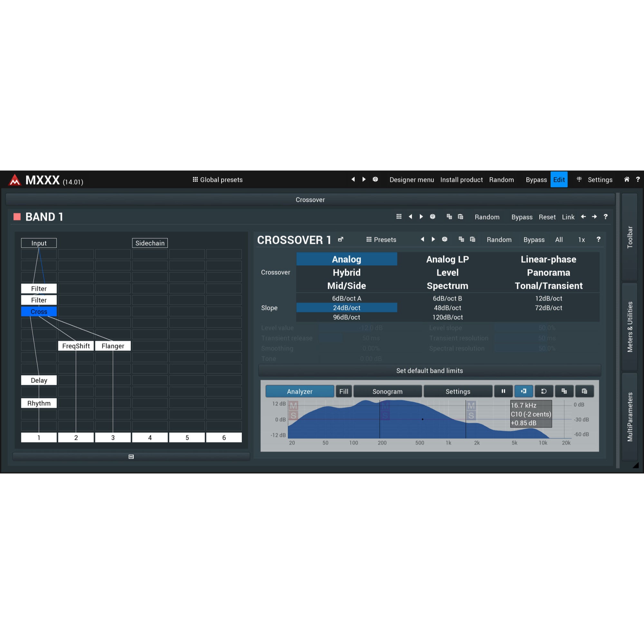The height and width of the screenshot is (644, 644).
Task: Toggle Bypass for Band 1
Action: [x=522, y=217]
